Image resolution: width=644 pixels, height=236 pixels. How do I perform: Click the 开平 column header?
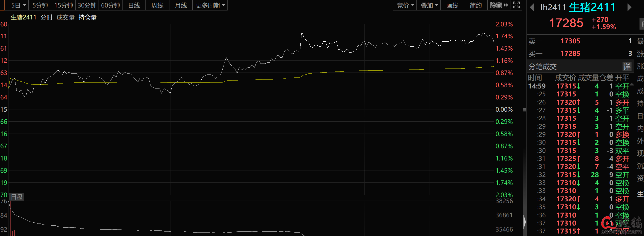(622, 78)
